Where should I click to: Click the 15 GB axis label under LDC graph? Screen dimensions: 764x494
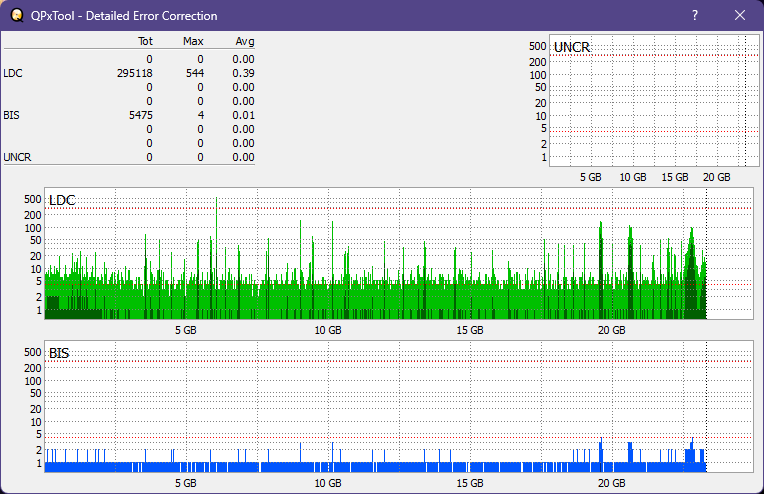tap(470, 330)
